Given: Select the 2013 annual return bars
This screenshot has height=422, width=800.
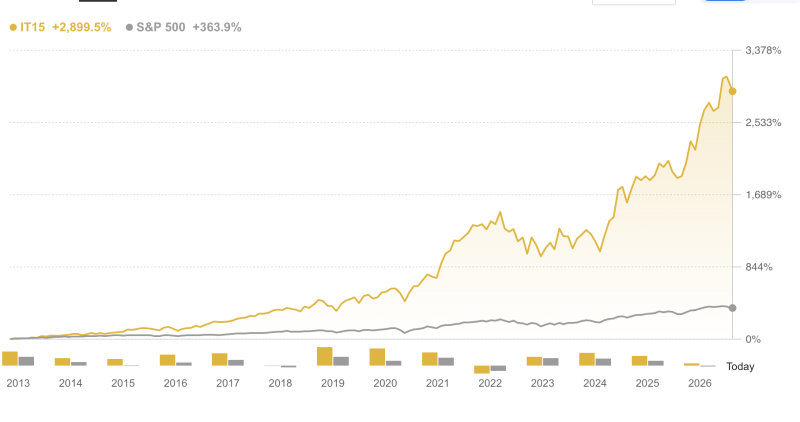Looking at the screenshot, I should [18, 359].
